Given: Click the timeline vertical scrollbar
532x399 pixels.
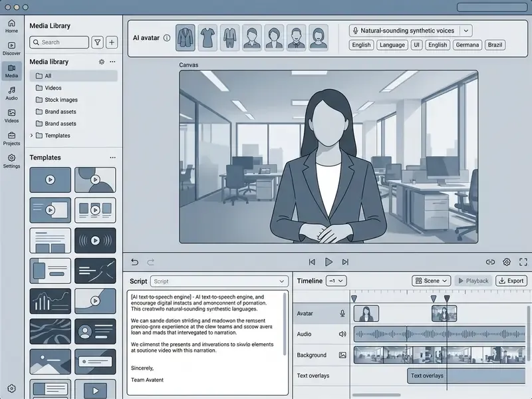Looking at the screenshot, I should [x=529, y=332].
